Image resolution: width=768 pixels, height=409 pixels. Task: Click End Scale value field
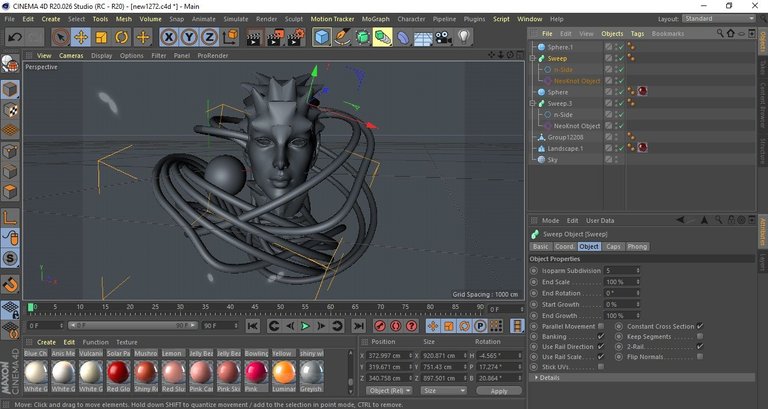pos(622,282)
